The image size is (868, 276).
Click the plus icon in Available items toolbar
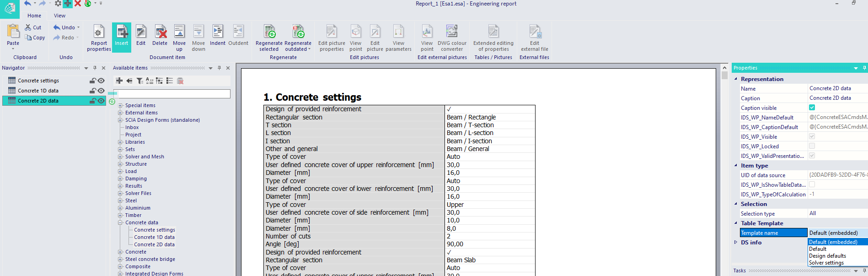[x=119, y=81]
